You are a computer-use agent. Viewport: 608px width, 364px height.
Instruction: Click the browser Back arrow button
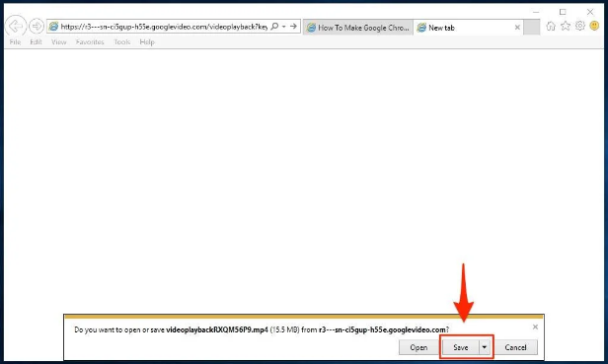point(16,26)
